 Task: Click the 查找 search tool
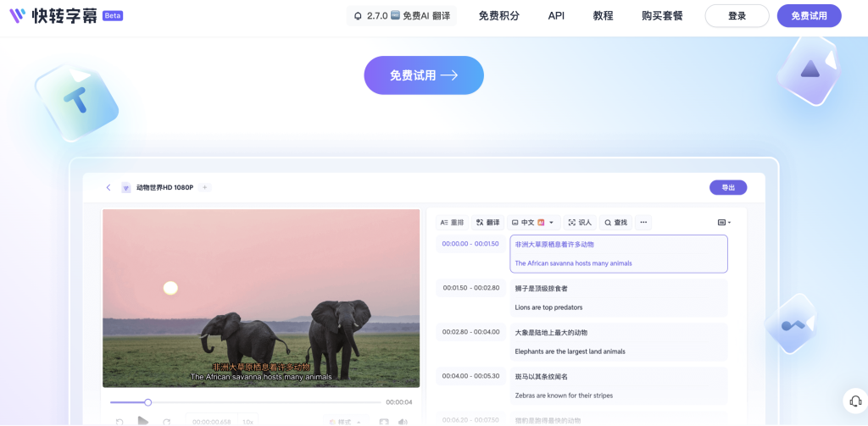(x=615, y=223)
